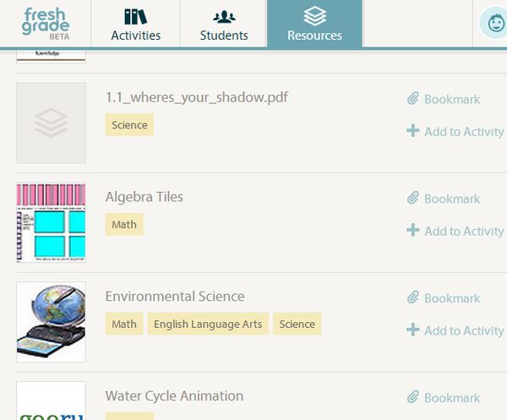The height and width of the screenshot is (420, 507).
Task: Click paperclip icon beside 1.1_wheres_your_shadow.pdf Bookmark
Action: coord(413,99)
